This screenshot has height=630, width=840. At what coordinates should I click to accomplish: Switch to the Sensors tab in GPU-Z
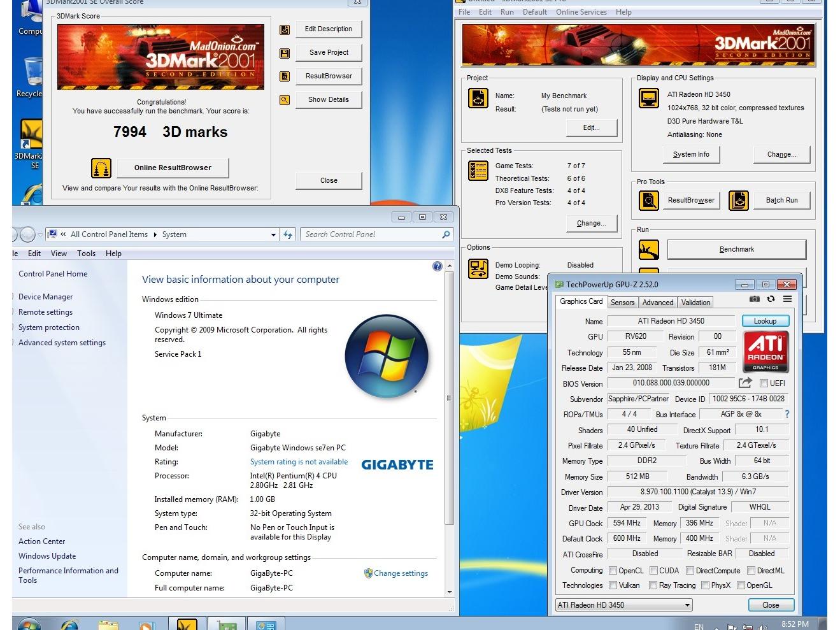click(622, 303)
